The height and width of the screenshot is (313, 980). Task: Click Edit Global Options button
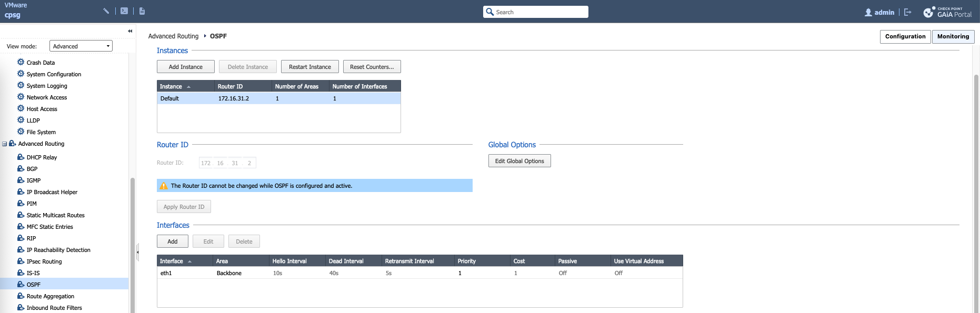[519, 161]
